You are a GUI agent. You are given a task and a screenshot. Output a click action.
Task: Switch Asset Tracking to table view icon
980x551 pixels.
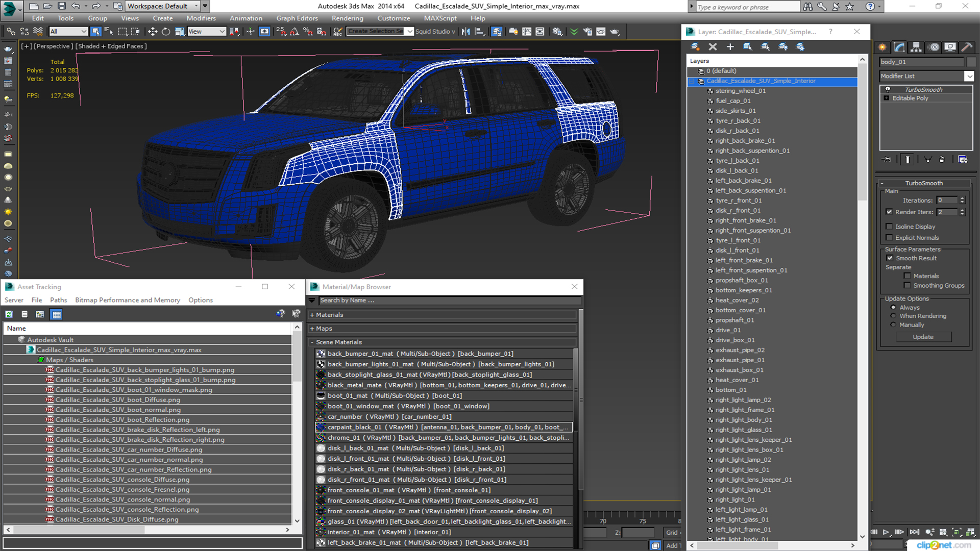tap(57, 314)
